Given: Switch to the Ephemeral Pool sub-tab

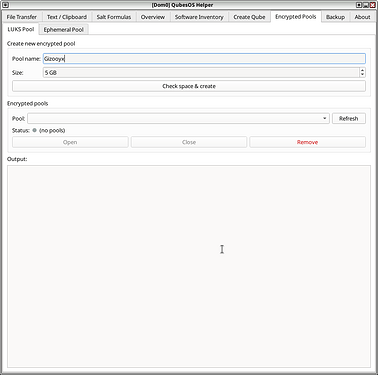Looking at the screenshot, I should tap(64, 30).
